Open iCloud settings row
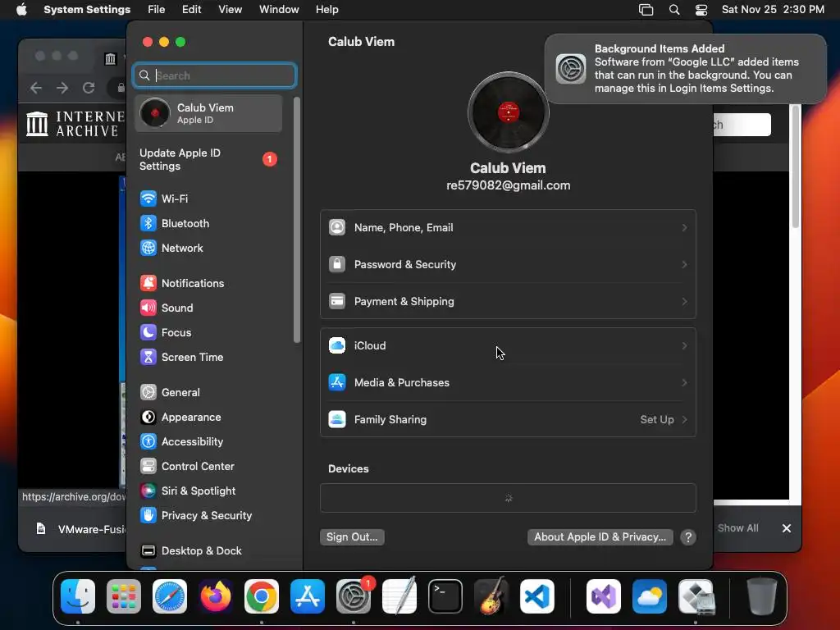The height and width of the screenshot is (630, 840). 508,345
